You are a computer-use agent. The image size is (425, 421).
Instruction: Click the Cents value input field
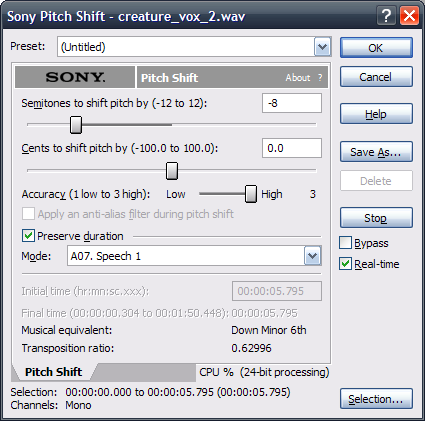(292, 148)
